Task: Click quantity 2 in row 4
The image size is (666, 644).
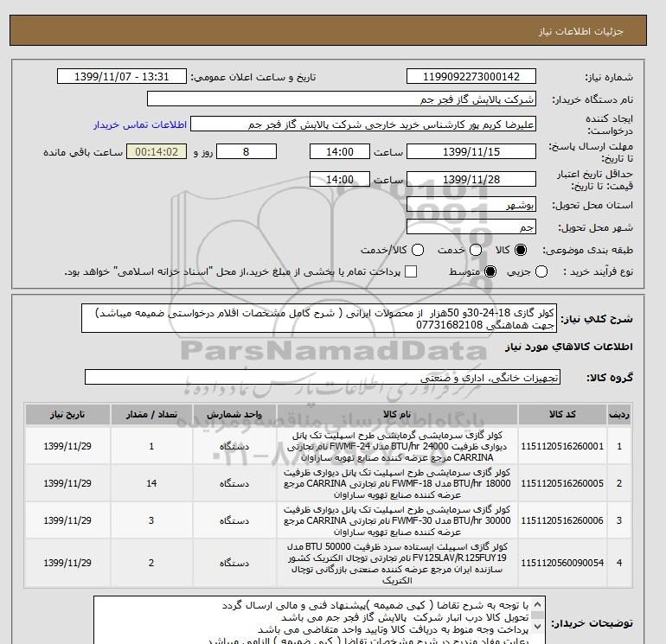Action: 151,563
